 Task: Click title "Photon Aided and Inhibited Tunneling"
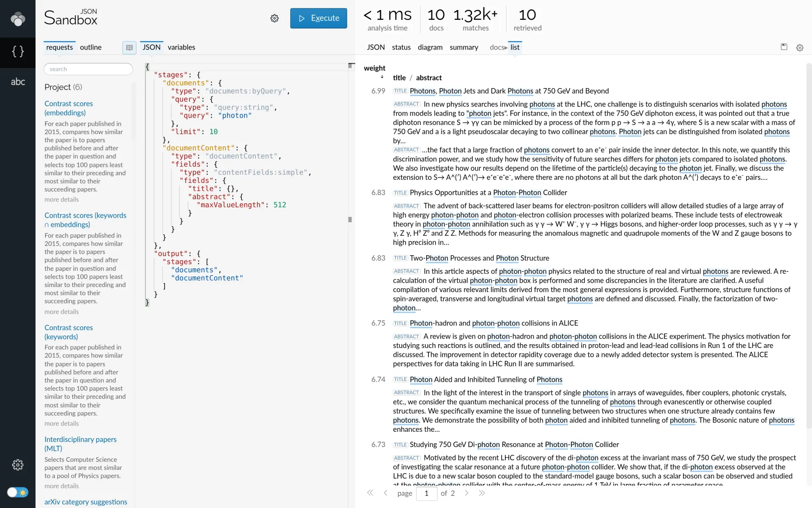pos(486,380)
